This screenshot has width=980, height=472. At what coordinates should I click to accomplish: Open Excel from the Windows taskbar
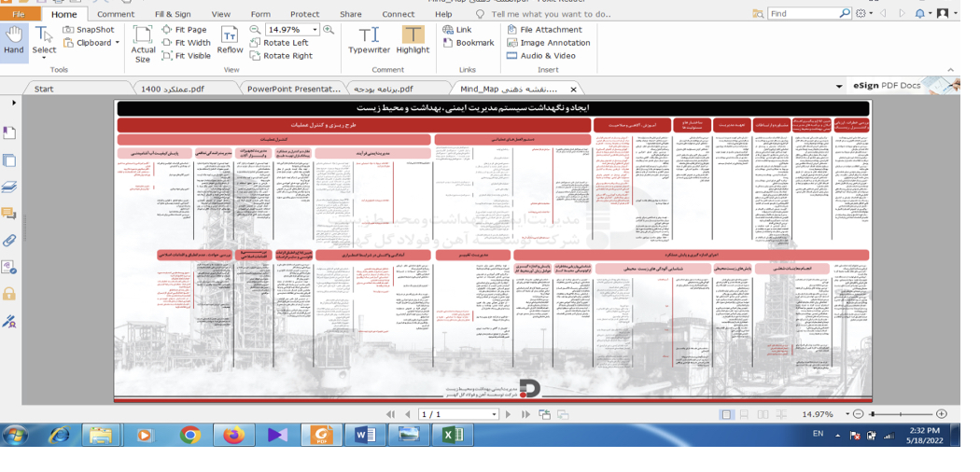coord(451,435)
